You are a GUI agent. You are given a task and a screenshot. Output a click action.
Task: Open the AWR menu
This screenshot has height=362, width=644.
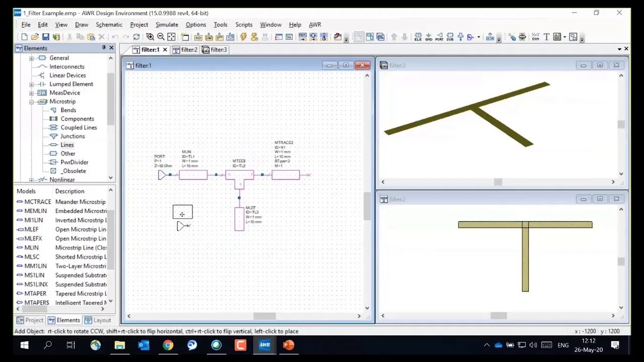[315, 24]
